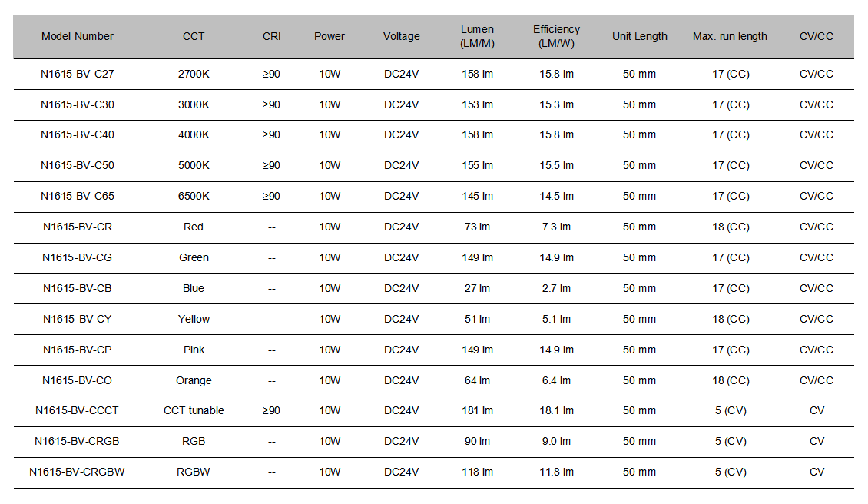Select the RGB type cell

(194, 442)
